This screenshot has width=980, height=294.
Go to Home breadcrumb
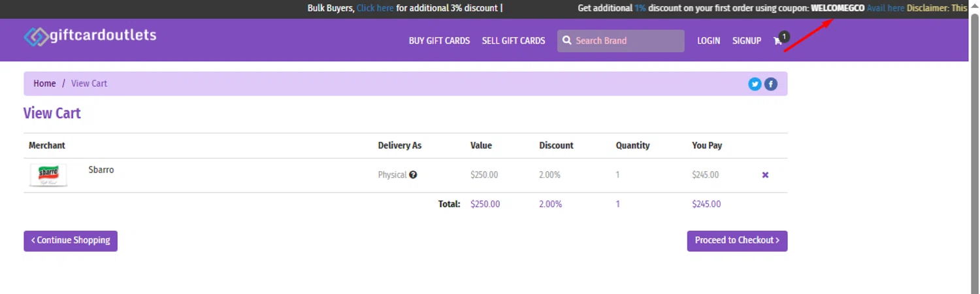tap(44, 84)
